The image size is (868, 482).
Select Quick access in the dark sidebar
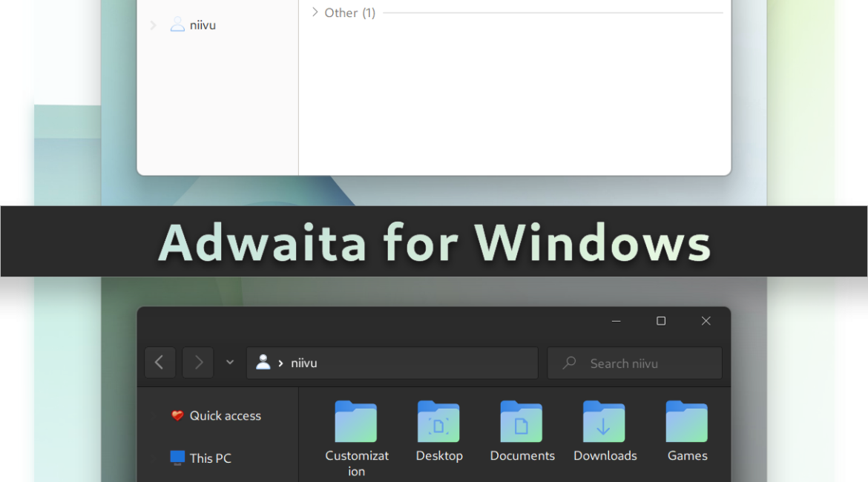[225, 416]
